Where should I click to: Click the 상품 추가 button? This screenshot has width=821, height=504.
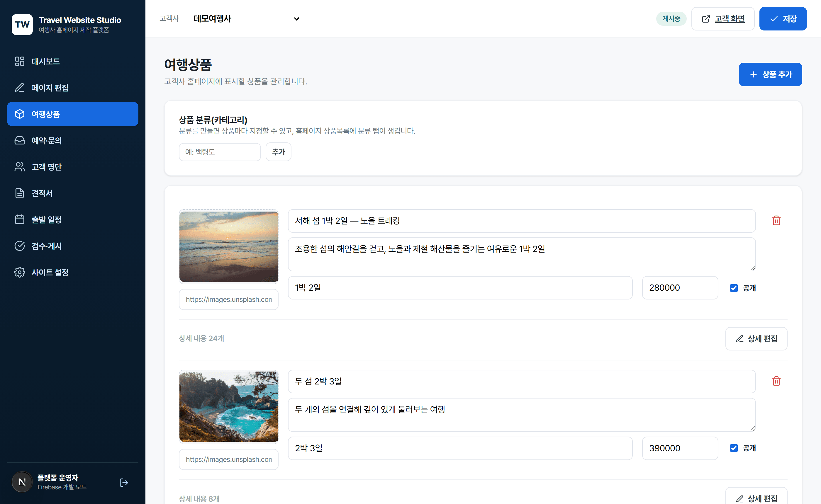click(x=770, y=74)
